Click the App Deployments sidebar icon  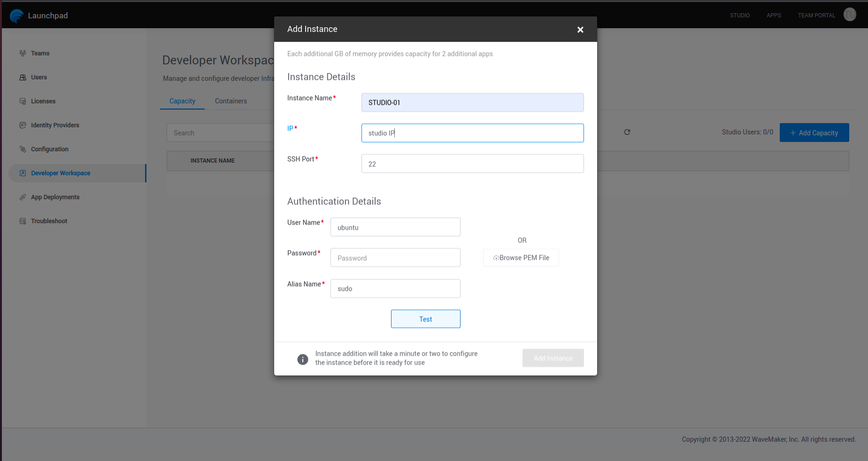23,197
